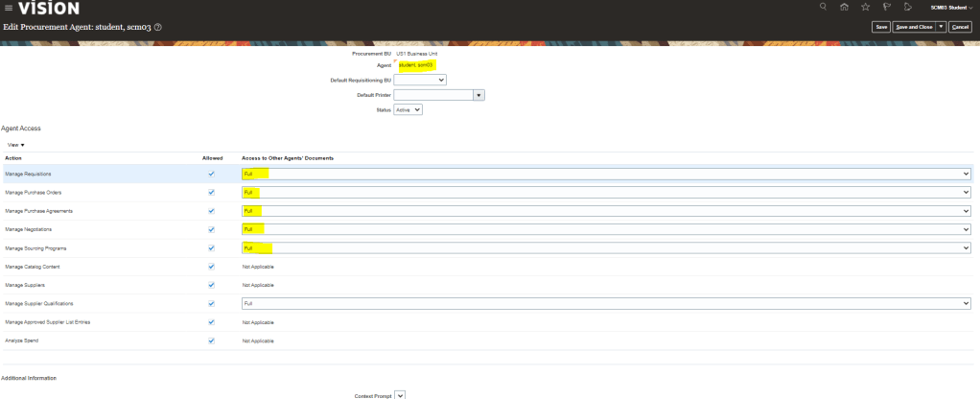Open the View menu in Agent Access
980x399 pixels.
click(15, 144)
